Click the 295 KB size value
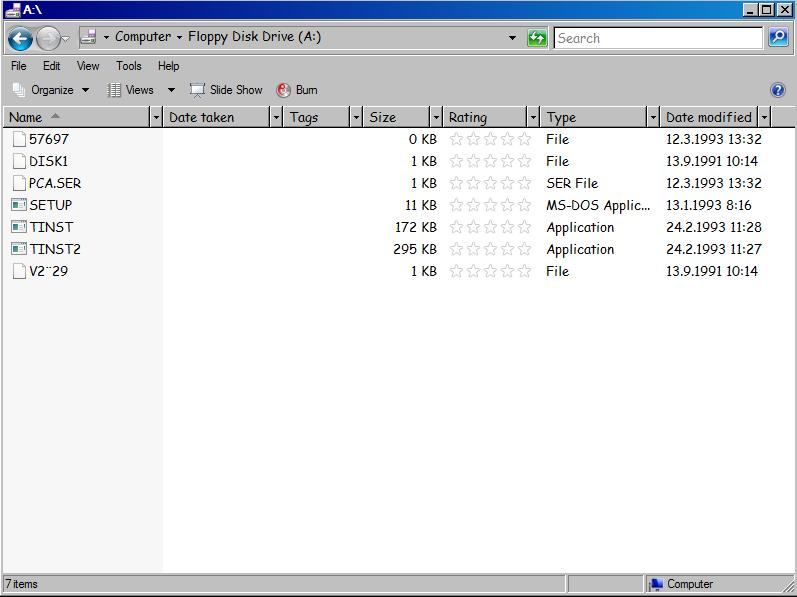 [x=415, y=249]
